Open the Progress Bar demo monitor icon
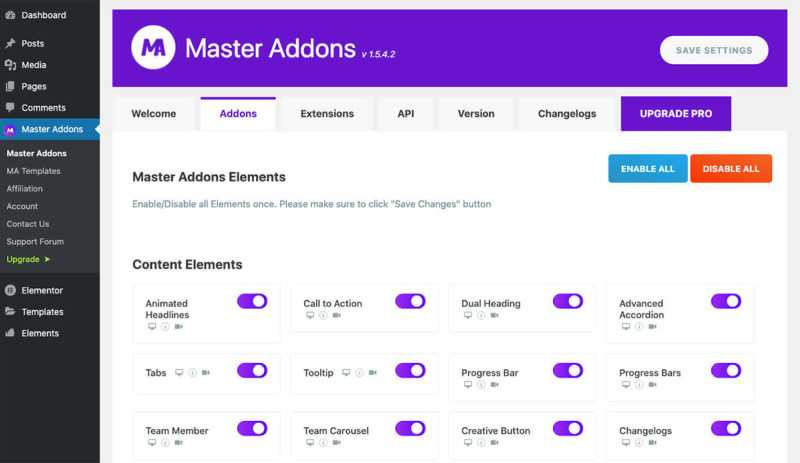This screenshot has height=463, width=800. [468, 385]
